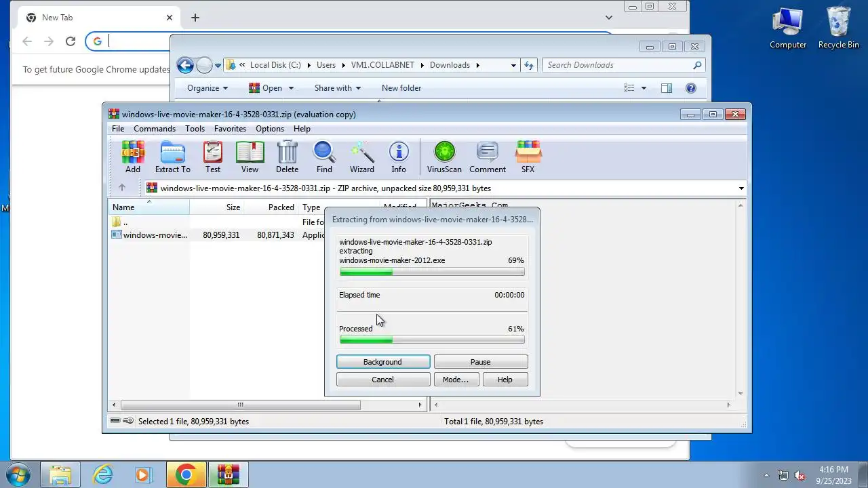Image resolution: width=868 pixels, height=488 pixels.
Task: Show hidden system tray icons
Action: click(767, 475)
